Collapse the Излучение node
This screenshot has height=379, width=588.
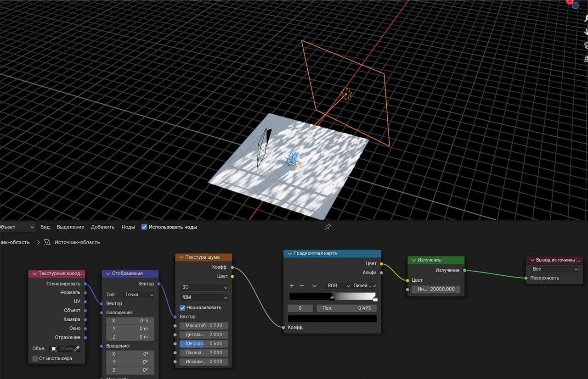[x=413, y=260]
